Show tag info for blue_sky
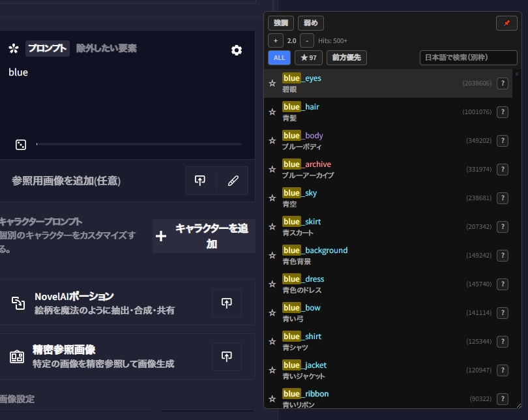This screenshot has height=420, width=528. click(503, 198)
